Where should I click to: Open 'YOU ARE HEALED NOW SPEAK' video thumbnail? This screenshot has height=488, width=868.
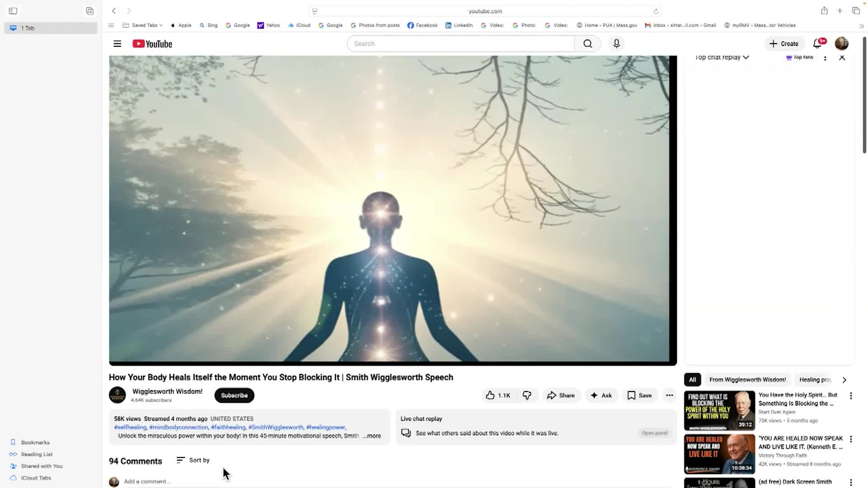719,454
